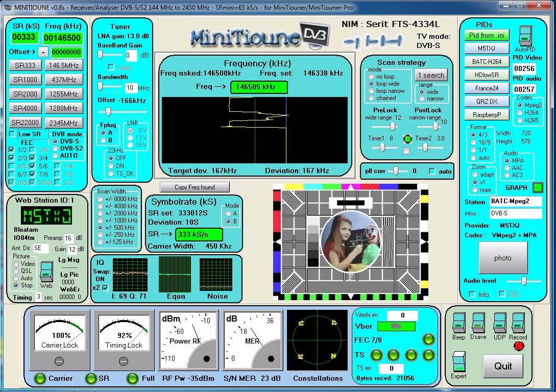Click the Audio level slider
Screen dimensions: 556x392
coord(524,281)
